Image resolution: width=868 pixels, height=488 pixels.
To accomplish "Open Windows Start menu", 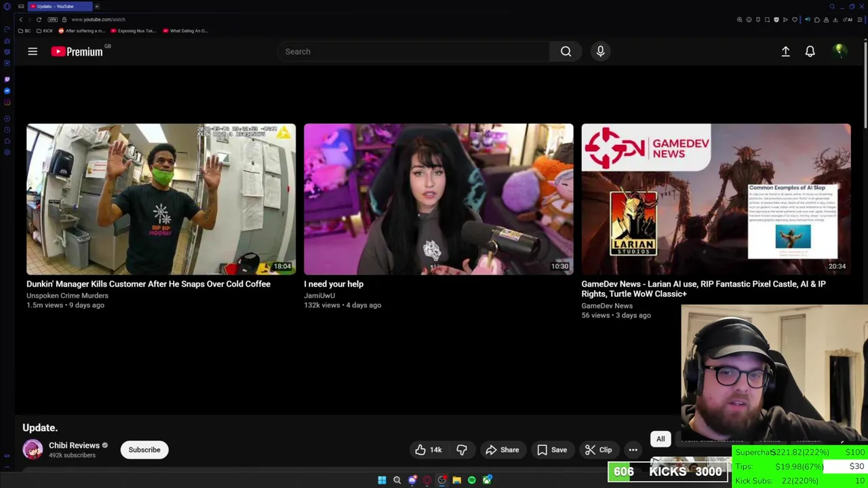I will coord(382,480).
